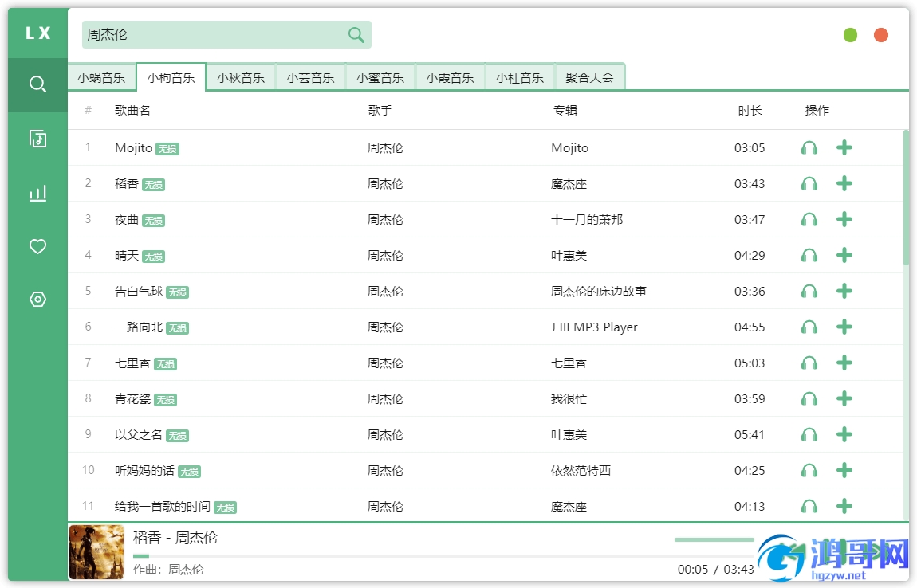Play 给我一首歌的时间 using headphone icon

pos(809,507)
